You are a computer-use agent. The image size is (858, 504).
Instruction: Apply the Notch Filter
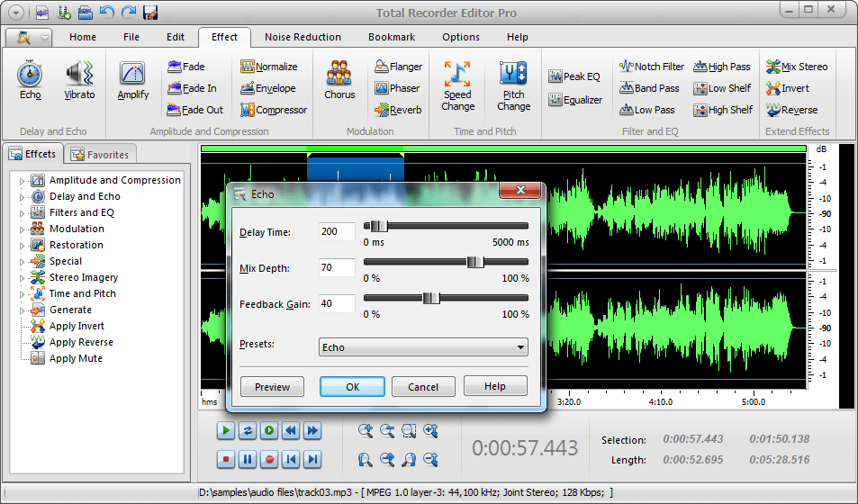coord(651,67)
